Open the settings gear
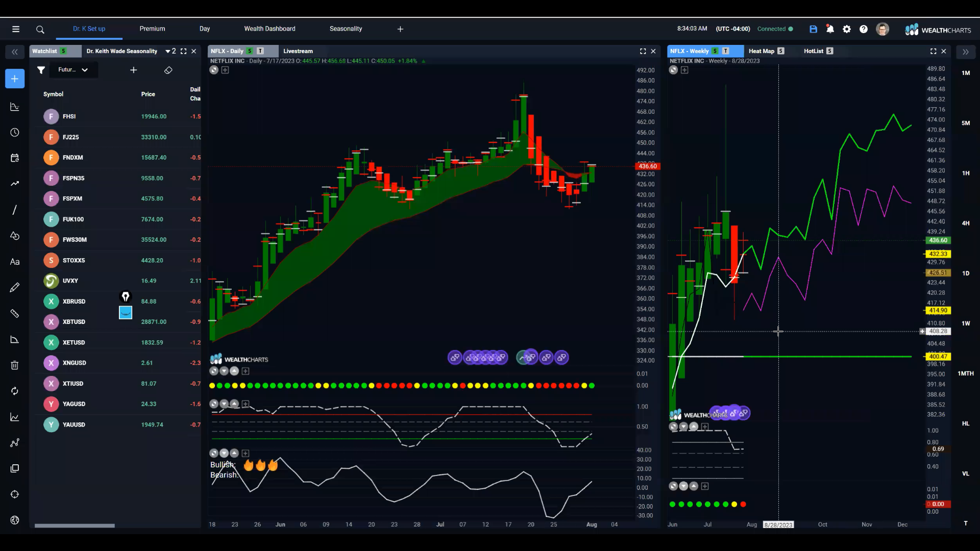The image size is (980, 551). click(847, 29)
